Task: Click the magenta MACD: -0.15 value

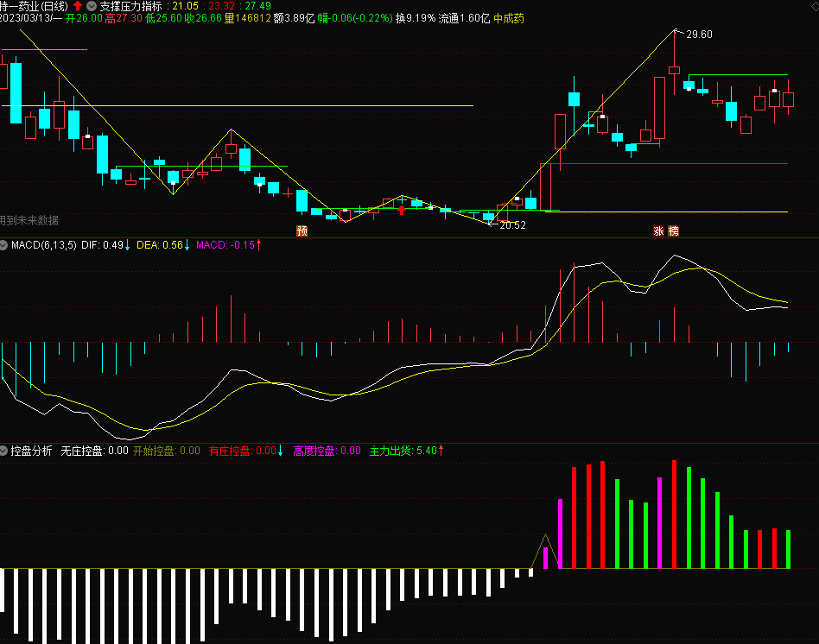Action: 225,245
